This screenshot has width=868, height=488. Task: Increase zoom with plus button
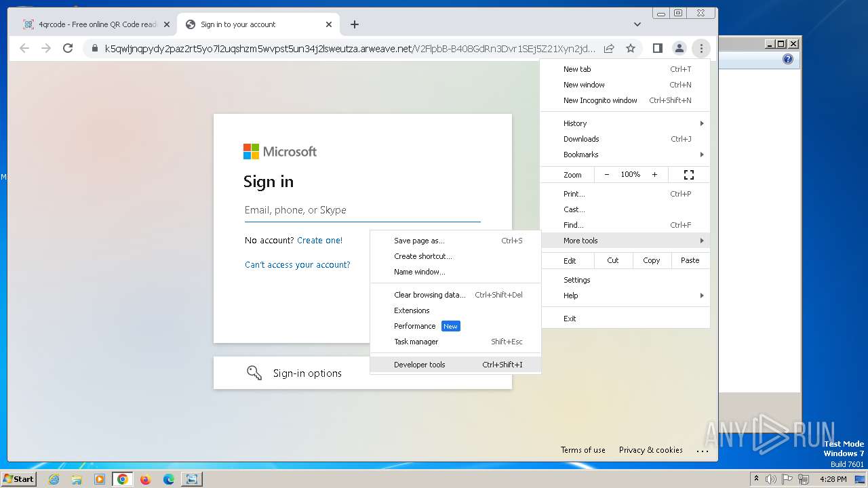(654, 175)
